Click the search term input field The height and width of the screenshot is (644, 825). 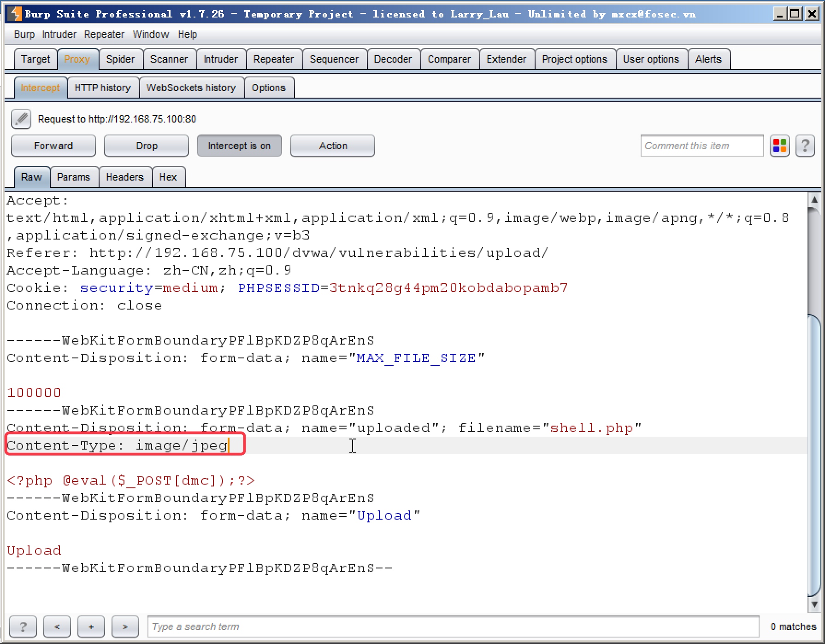click(x=453, y=626)
